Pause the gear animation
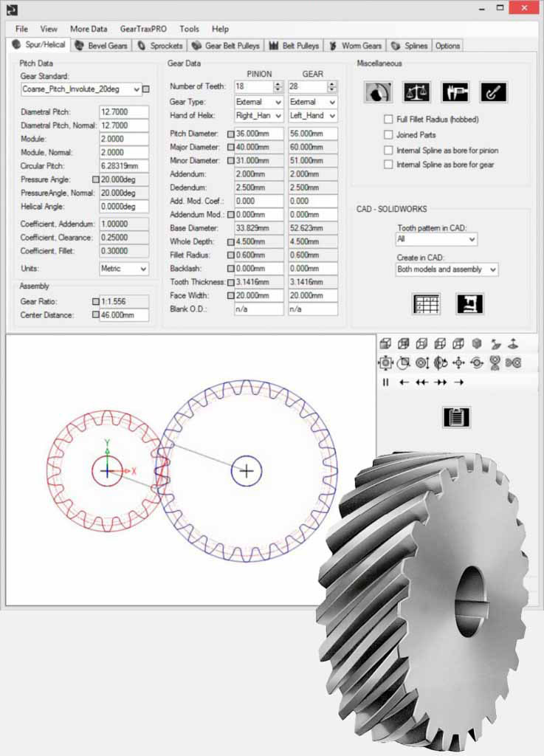The image size is (544, 756). 385,382
